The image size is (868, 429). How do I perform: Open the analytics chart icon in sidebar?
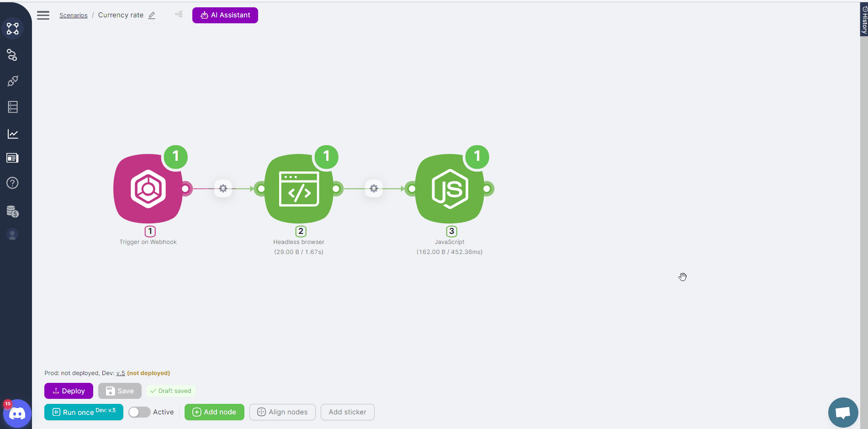pyautogui.click(x=13, y=134)
